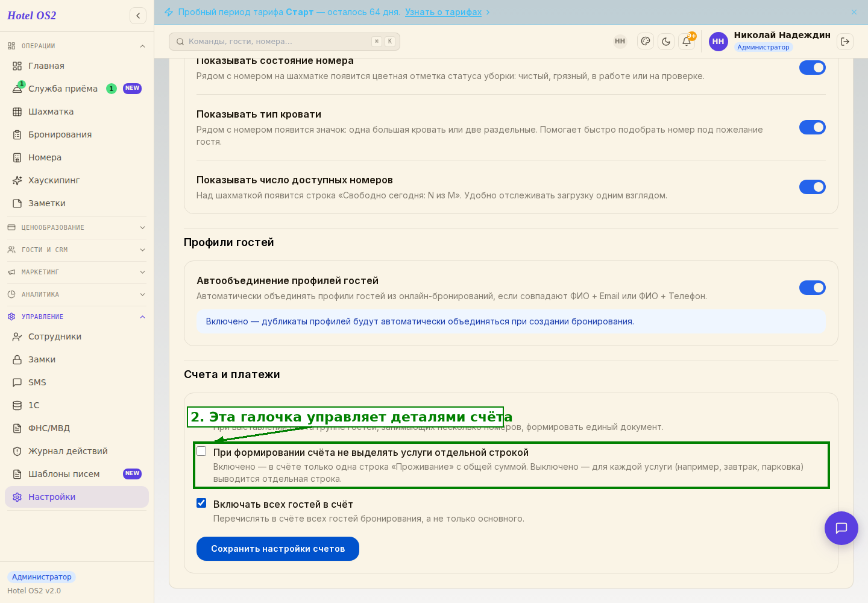Viewport: 868px width, 603px height.
Task: Open Служба приёма section
Action: pos(77,89)
